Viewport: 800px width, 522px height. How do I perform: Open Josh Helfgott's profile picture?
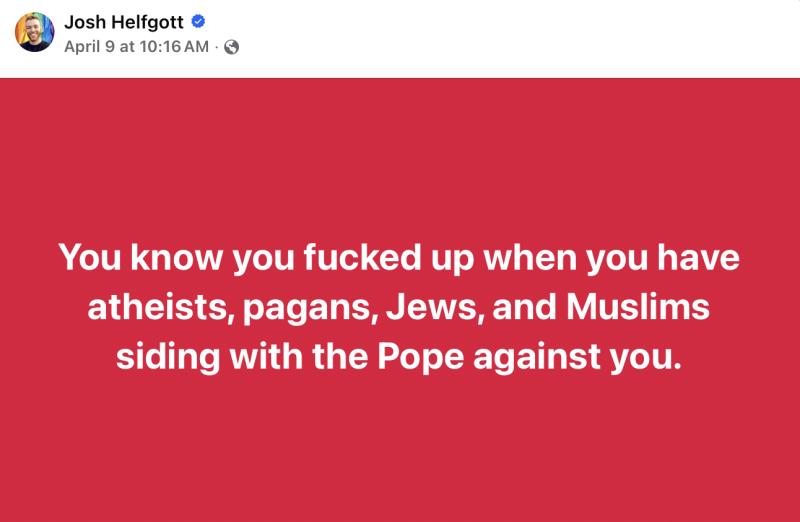(34, 32)
